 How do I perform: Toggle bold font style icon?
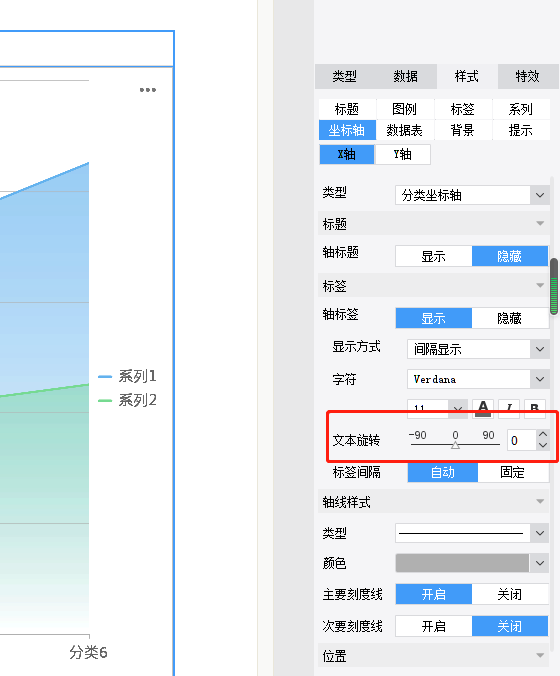point(535,408)
